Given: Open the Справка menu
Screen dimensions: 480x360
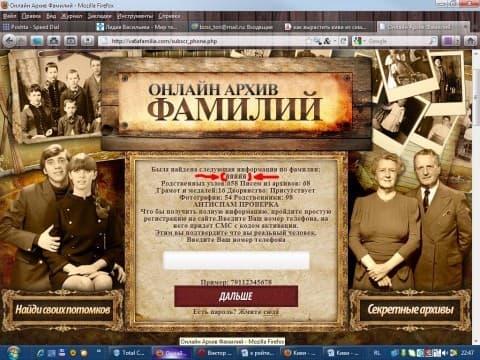Looking at the screenshot, I should 169,16.
